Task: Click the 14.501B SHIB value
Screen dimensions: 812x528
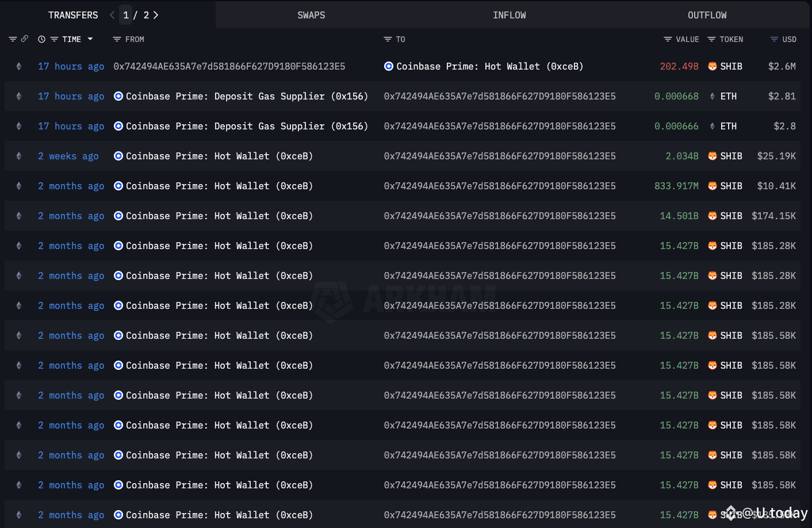Action: (679, 216)
